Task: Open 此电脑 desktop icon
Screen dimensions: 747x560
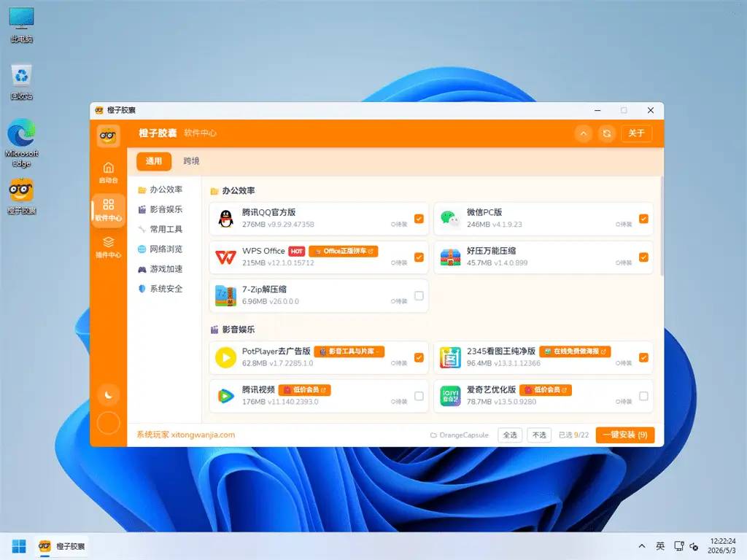Action: [21, 25]
